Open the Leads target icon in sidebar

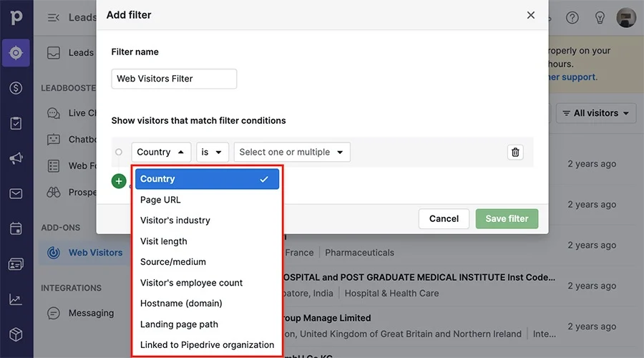(x=16, y=52)
